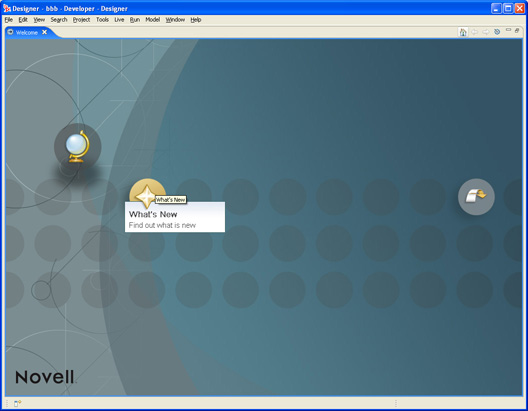Close the Designer window
The height and width of the screenshot is (411, 528).
tap(520, 8)
